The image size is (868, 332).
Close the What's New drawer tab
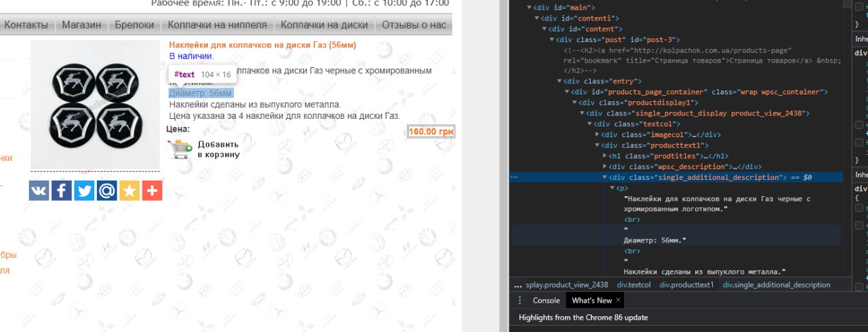click(618, 300)
